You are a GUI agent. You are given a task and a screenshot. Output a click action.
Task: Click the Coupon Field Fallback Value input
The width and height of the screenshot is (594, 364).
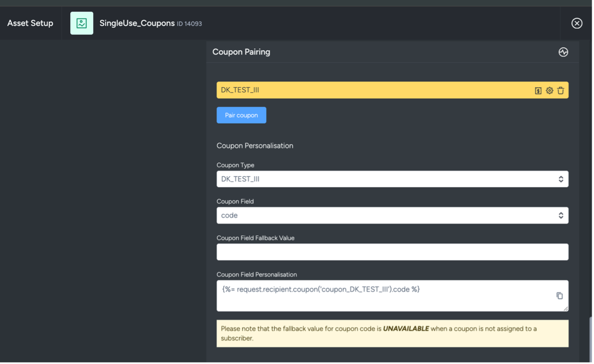[392, 252]
